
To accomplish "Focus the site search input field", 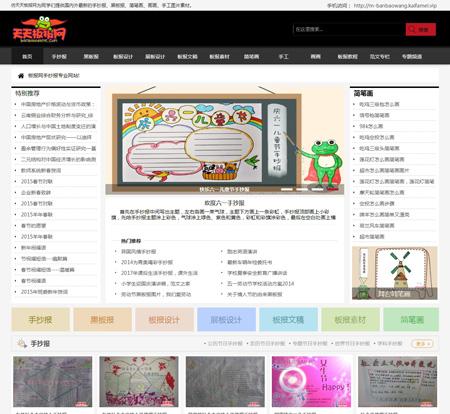I will tap(349, 29).
